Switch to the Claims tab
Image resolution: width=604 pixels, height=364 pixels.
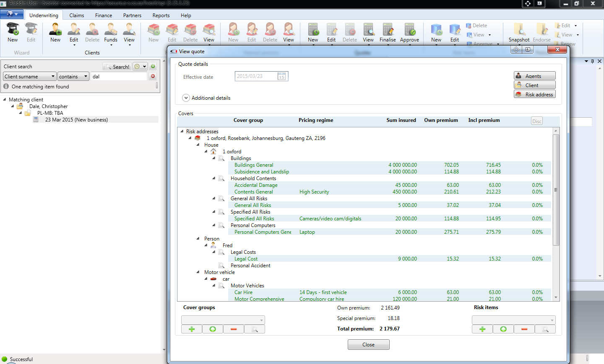click(x=77, y=15)
